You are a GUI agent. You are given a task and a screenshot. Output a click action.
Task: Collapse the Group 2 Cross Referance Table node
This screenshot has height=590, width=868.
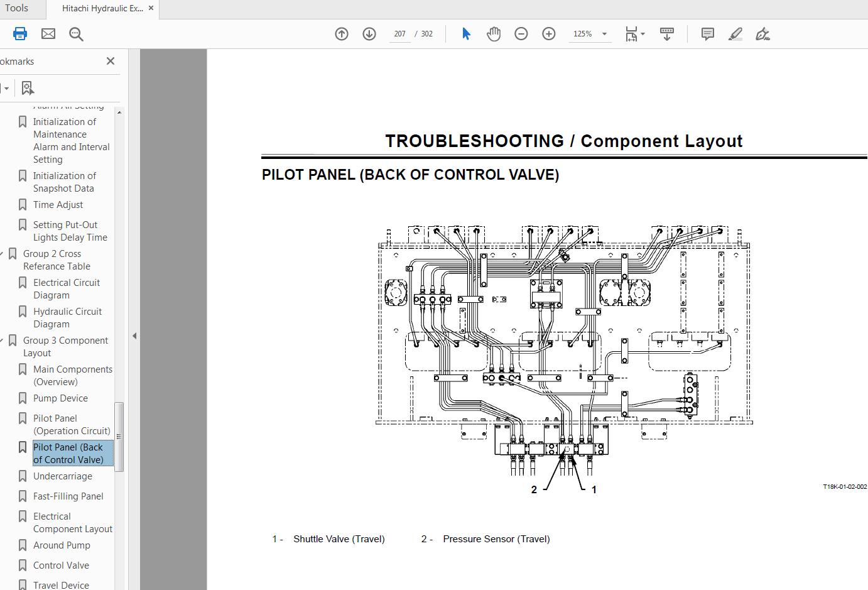2,254
